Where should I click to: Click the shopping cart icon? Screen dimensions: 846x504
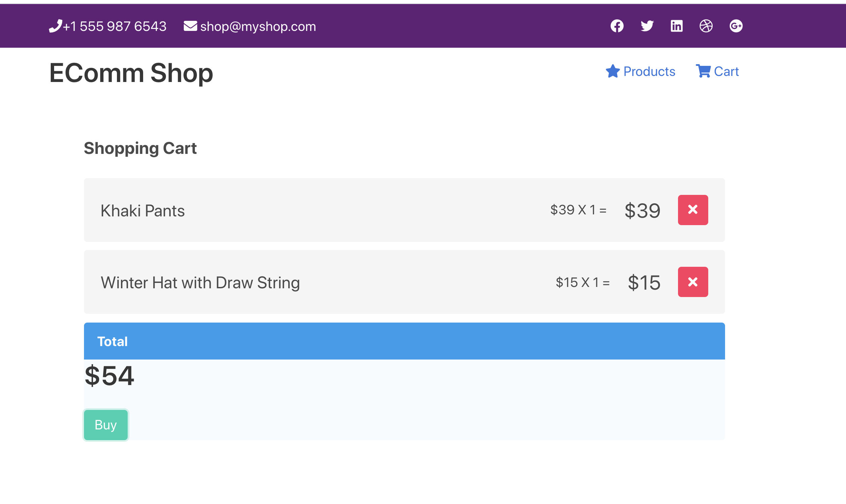tap(703, 71)
